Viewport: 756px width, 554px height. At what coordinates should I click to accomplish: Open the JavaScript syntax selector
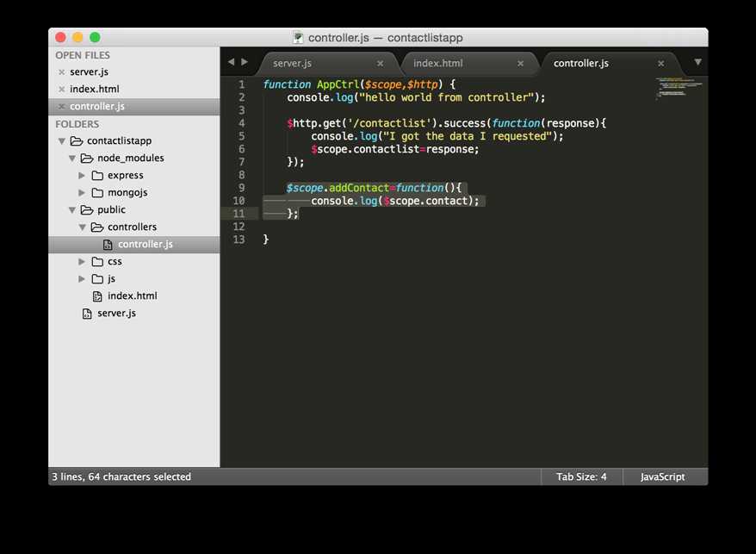(x=663, y=476)
